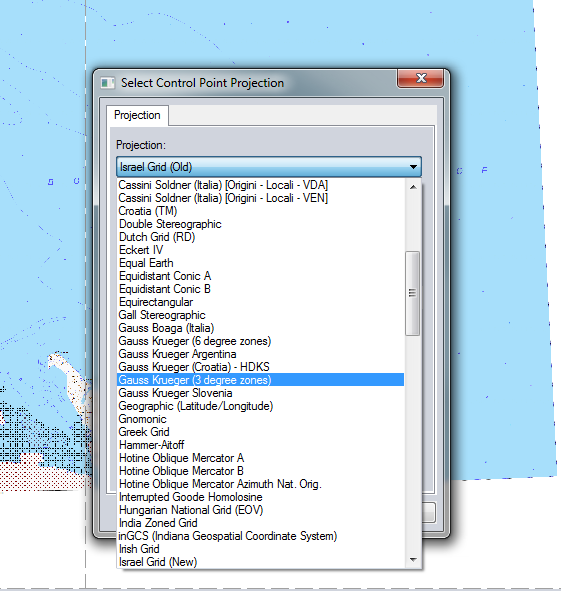
Task: Close the Select Control Point Projection dialog
Action: point(420,78)
